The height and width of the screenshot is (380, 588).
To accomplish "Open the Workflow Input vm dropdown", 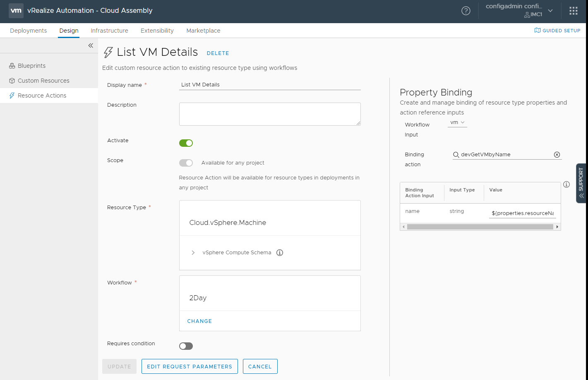I will point(457,123).
